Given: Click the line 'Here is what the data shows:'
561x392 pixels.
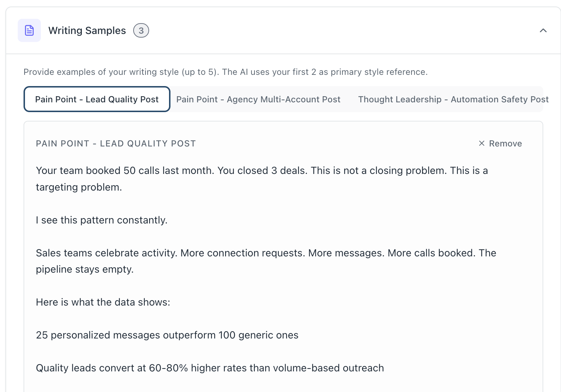Looking at the screenshot, I should point(103,302).
